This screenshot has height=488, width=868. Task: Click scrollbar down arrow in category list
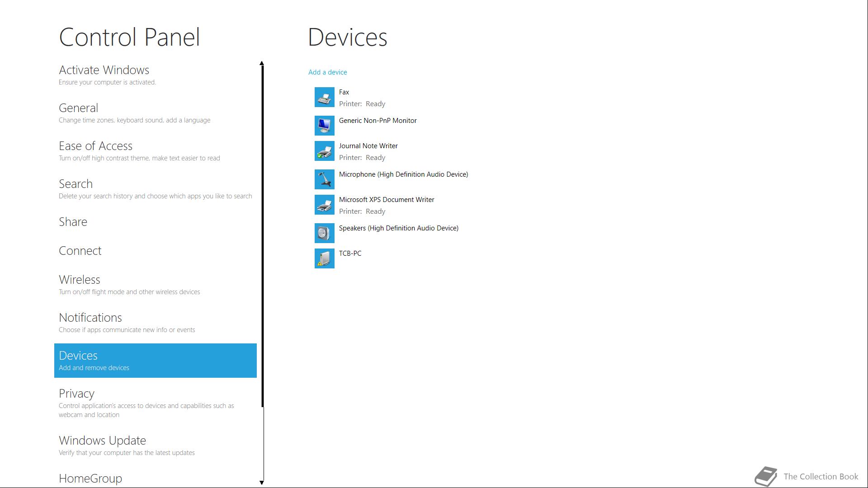(262, 483)
